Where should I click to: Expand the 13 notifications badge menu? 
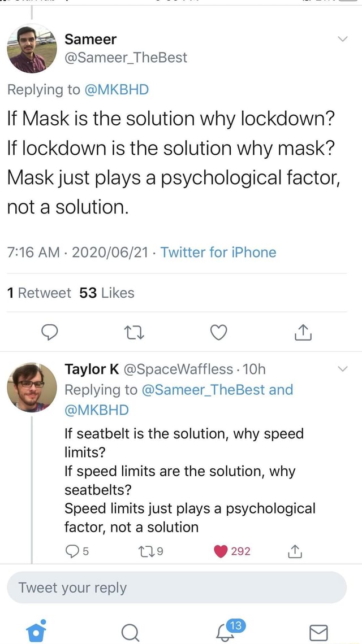pyautogui.click(x=236, y=624)
